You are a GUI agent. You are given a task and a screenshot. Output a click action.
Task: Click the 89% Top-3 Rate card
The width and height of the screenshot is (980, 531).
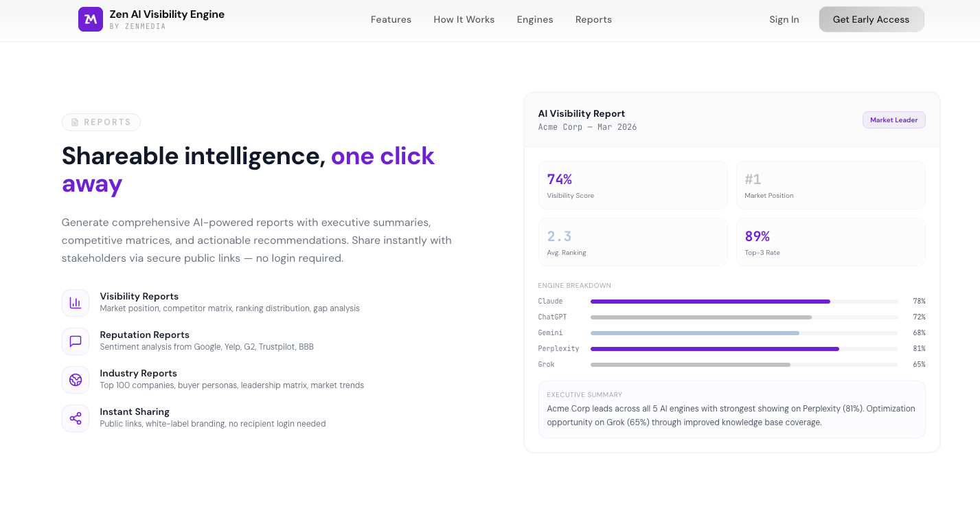click(831, 242)
